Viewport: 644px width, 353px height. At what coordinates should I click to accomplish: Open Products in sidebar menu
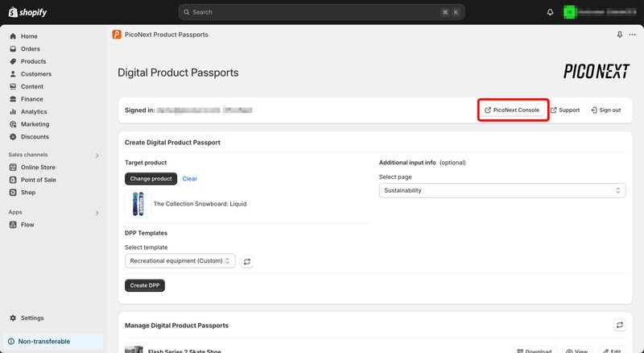(33, 61)
